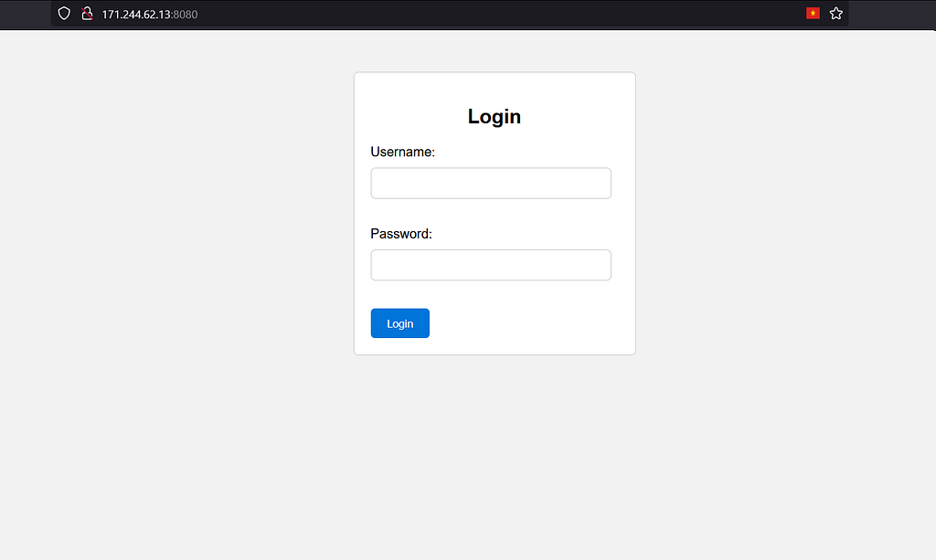Click the blue Login button
This screenshot has width=936, height=560.
[400, 323]
